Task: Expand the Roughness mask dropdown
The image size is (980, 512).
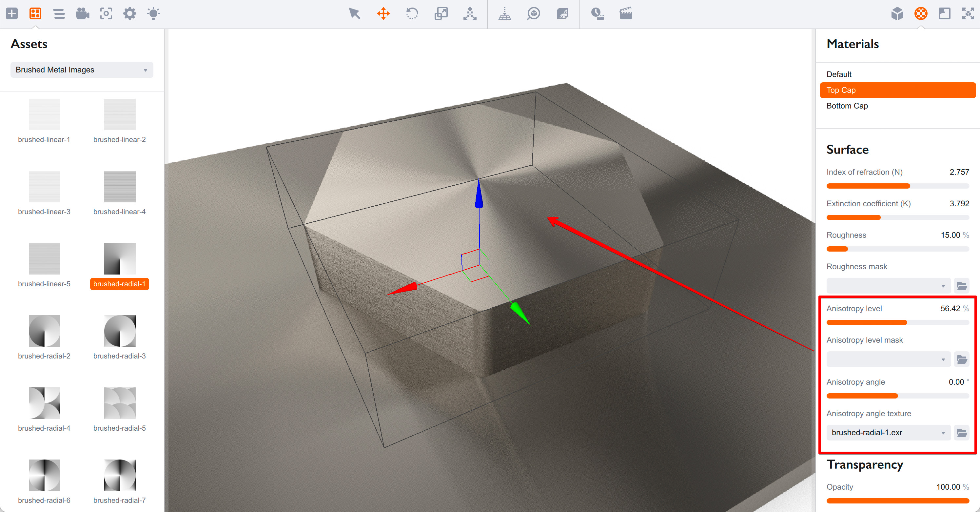Action: tap(888, 286)
